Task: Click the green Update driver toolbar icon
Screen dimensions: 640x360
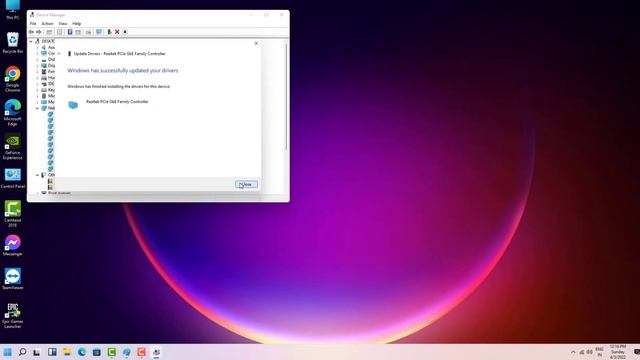Action: (109, 32)
